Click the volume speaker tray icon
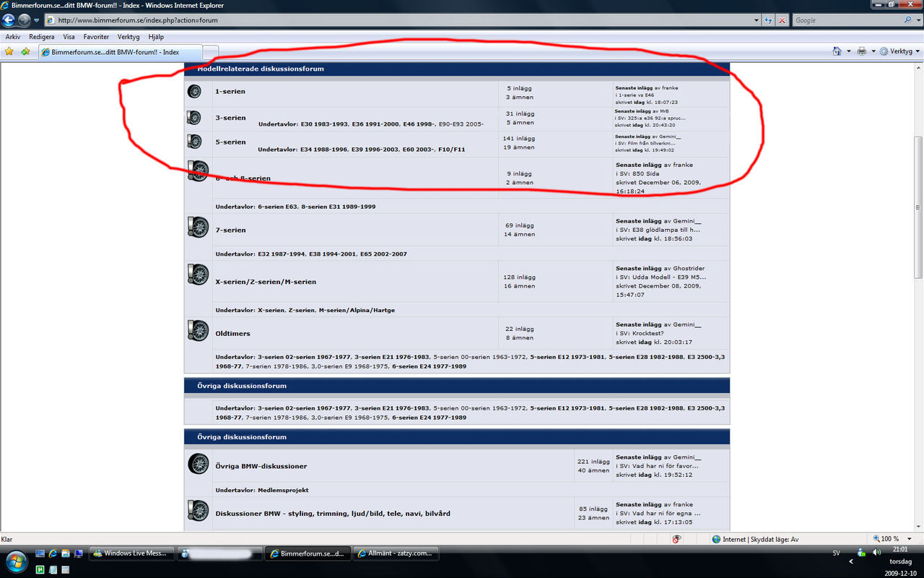The width and height of the screenshot is (924, 578). (876, 553)
